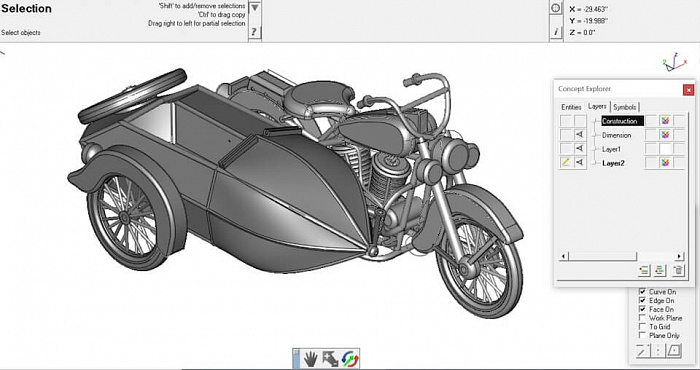Open the Symbols tab

point(625,107)
